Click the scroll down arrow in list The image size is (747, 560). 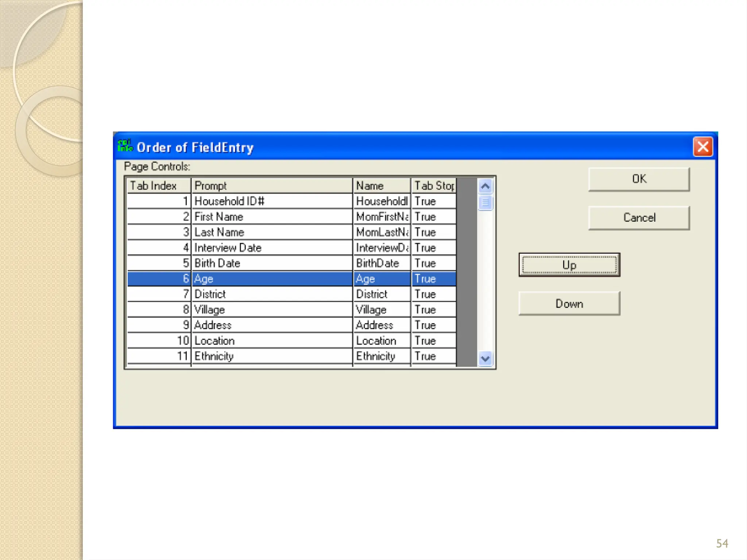point(485,359)
